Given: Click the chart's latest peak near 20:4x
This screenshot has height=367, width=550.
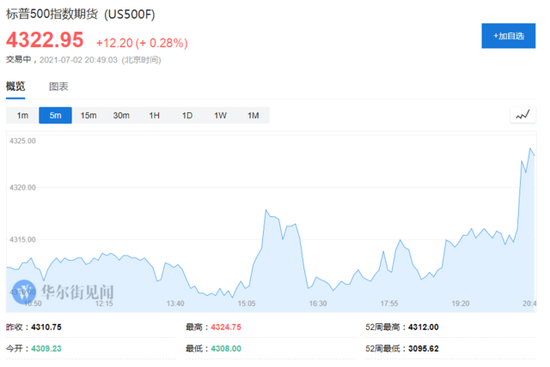Looking at the screenshot, I should click(530, 149).
